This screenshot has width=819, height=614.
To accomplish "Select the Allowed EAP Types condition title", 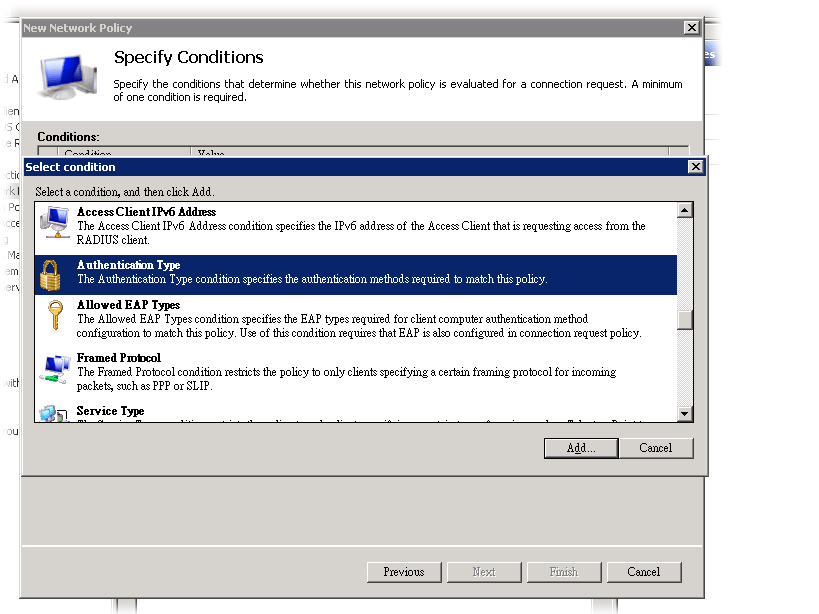I will (128, 305).
